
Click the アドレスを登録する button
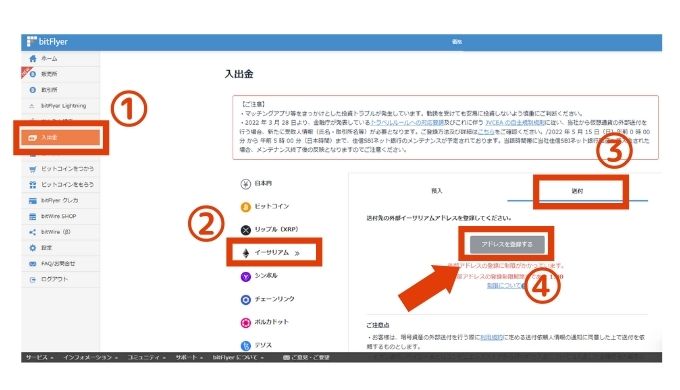coord(506,244)
